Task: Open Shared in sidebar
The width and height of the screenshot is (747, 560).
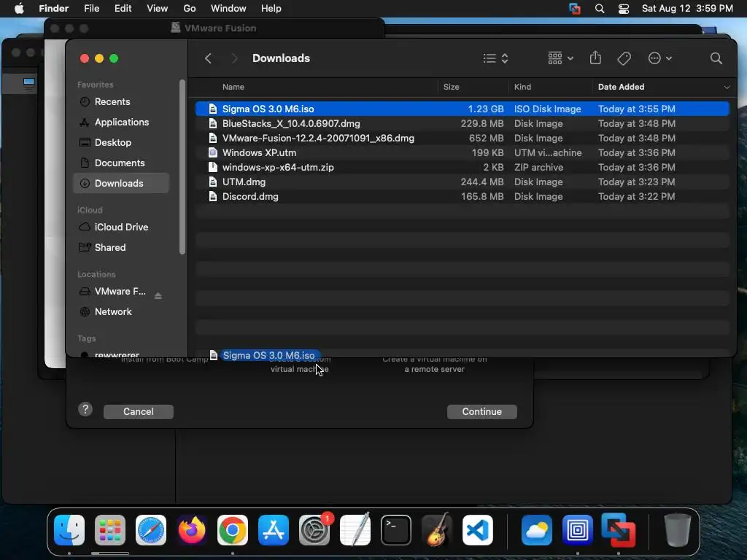Action: pyautogui.click(x=122, y=248)
